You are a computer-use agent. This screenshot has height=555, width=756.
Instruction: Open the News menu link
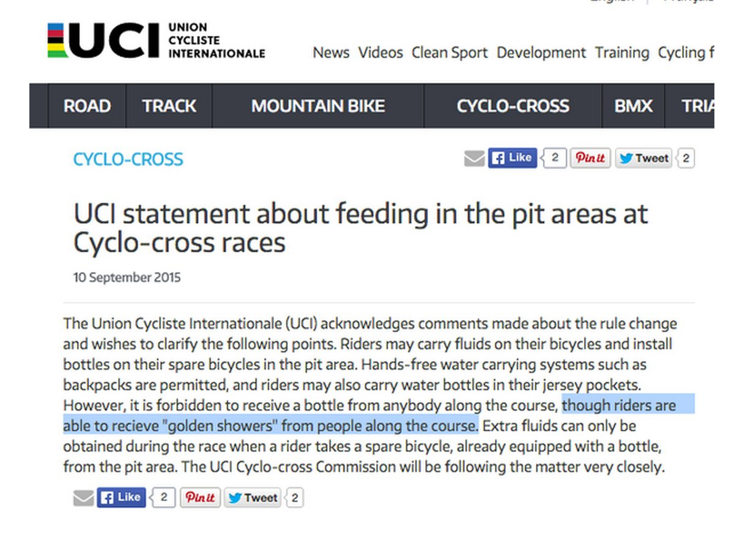331,53
